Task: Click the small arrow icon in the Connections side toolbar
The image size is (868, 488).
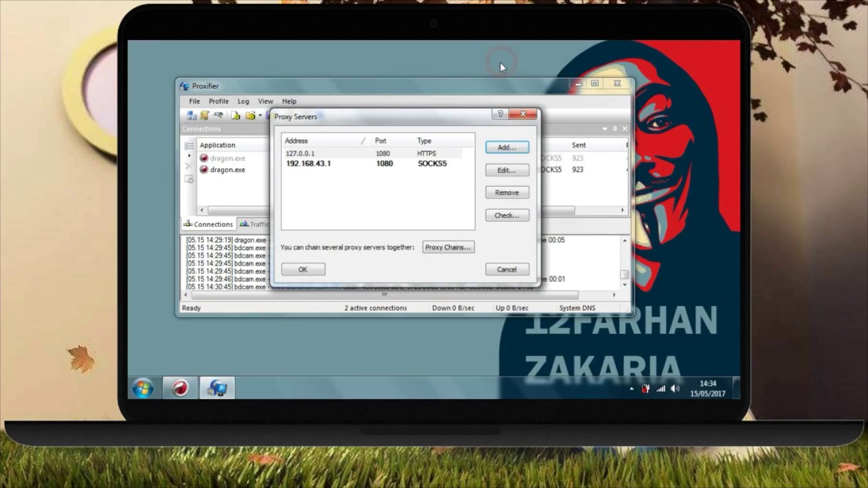Action: tap(189, 156)
